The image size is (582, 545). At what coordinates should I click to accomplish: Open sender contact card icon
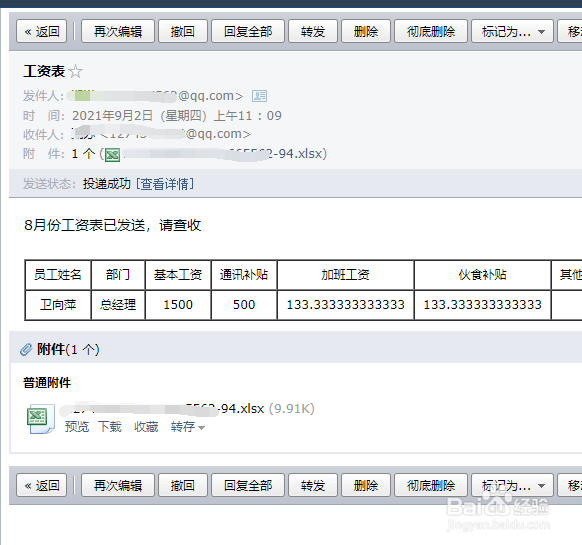coord(259,96)
